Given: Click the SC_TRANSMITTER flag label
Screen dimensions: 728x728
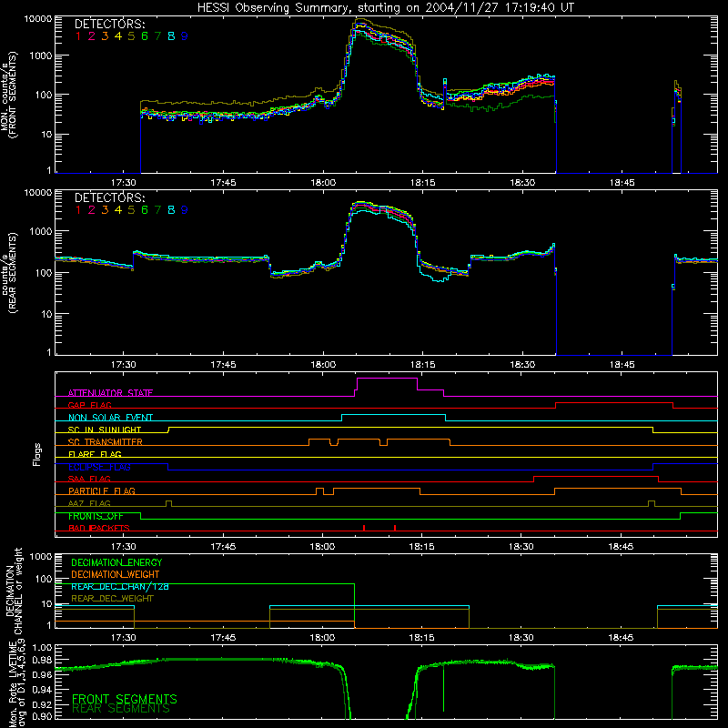Looking at the screenshot, I should pyautogui.click(x=106, y=442).
